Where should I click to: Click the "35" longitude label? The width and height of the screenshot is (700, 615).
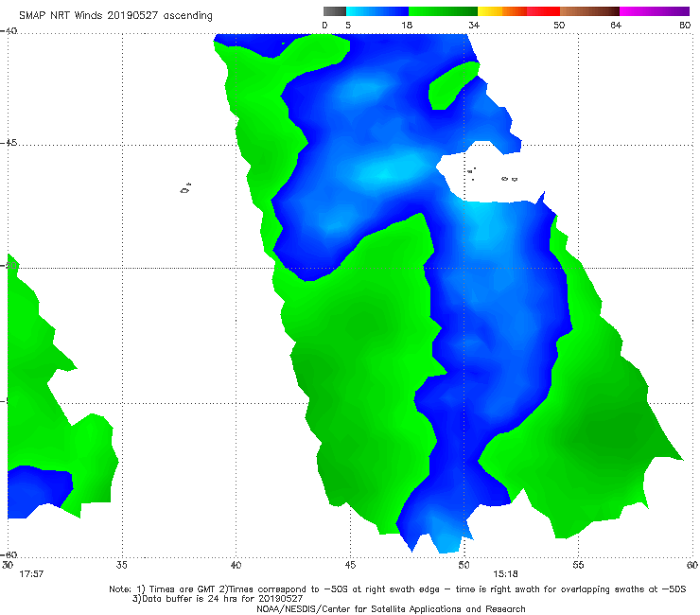click(122, 565)
